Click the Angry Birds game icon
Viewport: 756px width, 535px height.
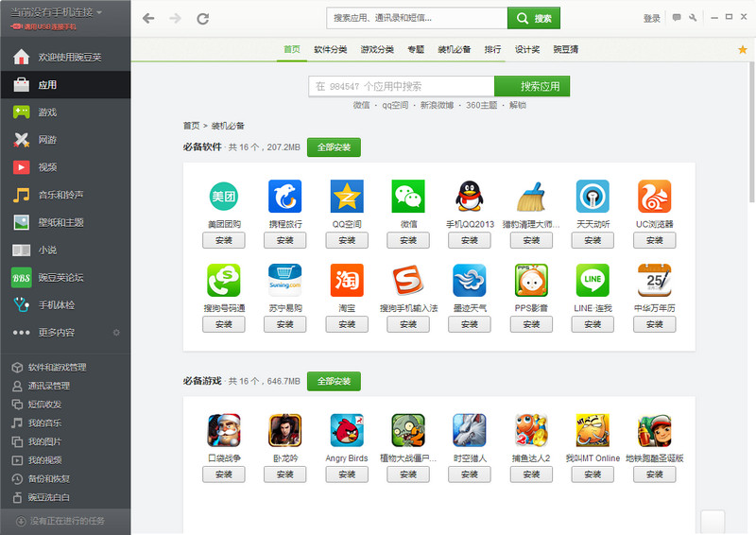point(347,430)
